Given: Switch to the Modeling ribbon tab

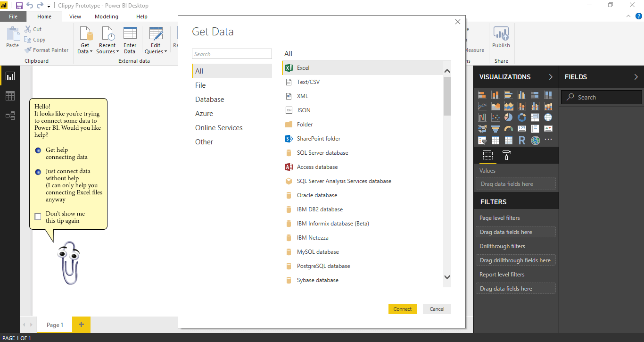Looking at the screenshot, I should 107,16.
